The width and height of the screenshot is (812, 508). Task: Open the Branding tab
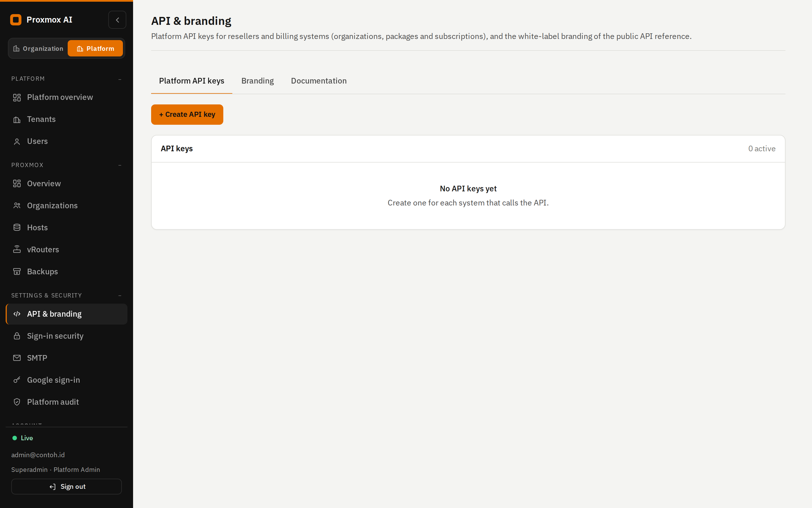[258, 81]
